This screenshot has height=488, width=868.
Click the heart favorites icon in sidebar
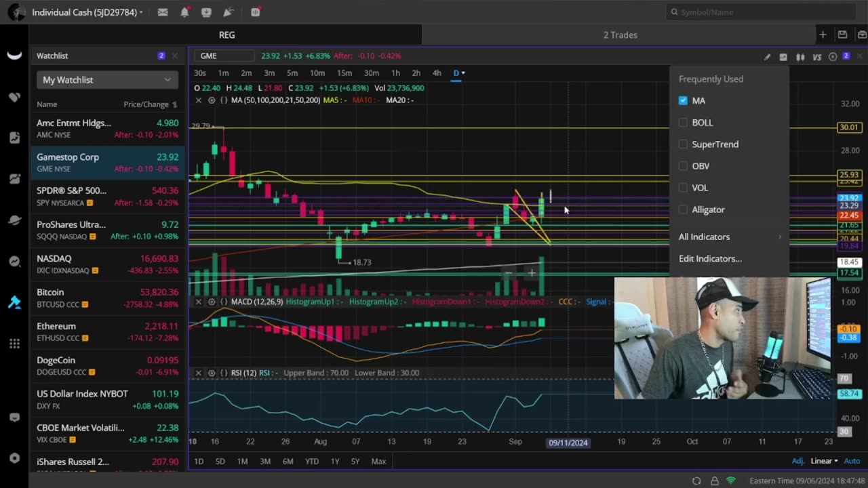tap(14, 97)
